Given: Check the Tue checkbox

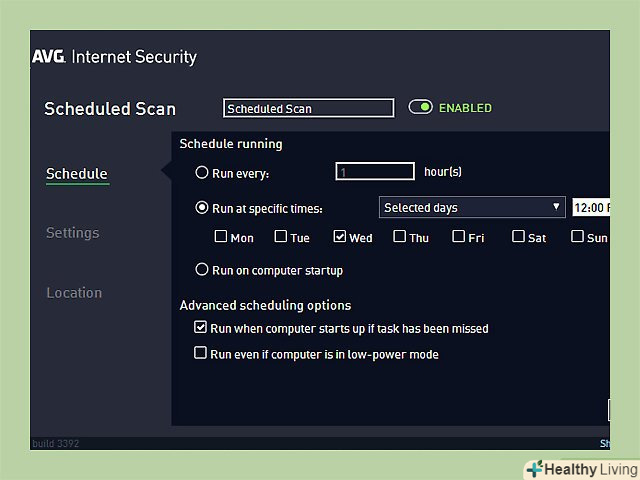Looking at the screenshot, I should (280, 236).
